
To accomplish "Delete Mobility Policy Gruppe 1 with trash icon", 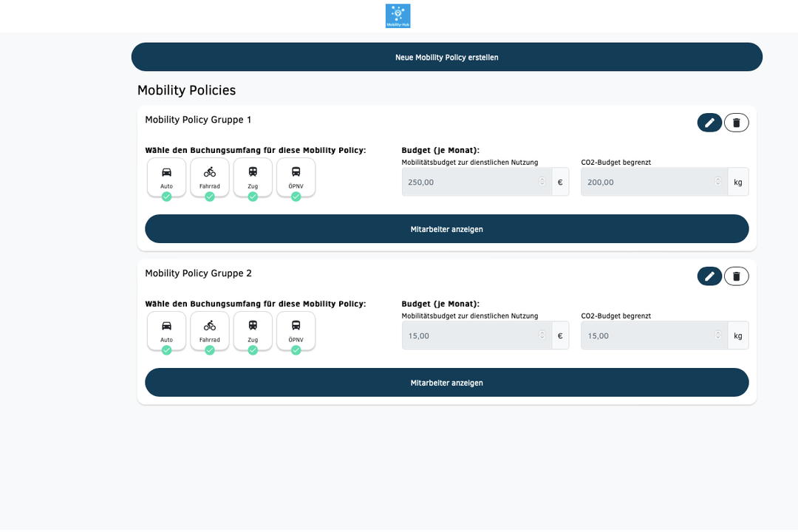I will [x=737, y=123].
